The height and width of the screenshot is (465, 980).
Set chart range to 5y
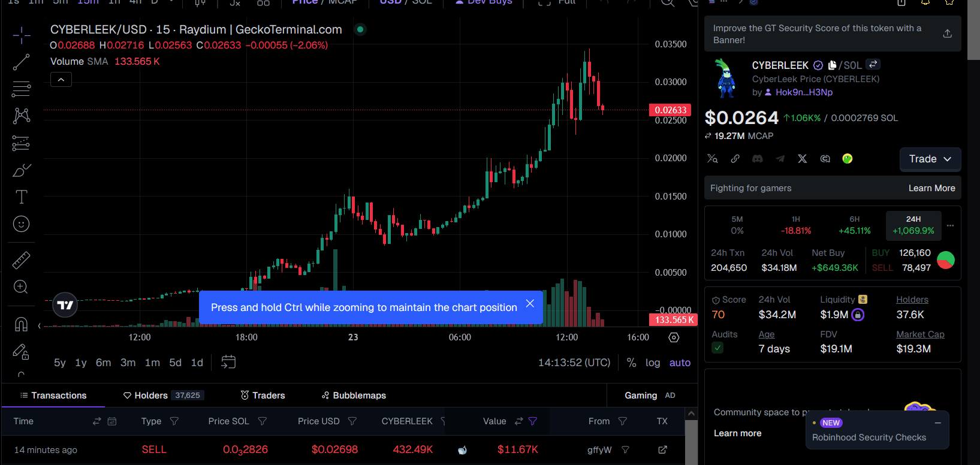[60, 363]
